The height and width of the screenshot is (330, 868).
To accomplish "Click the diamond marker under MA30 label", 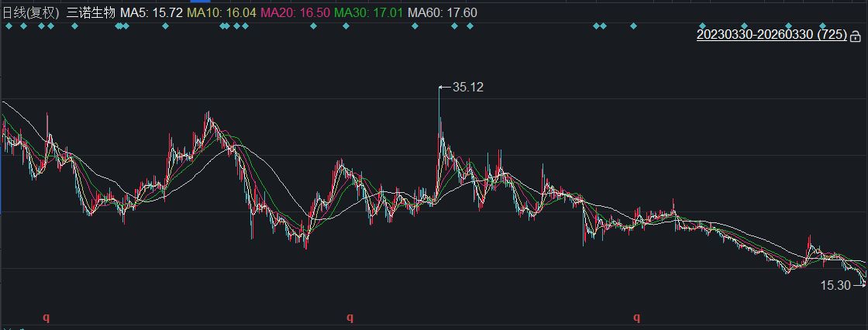I will pyautogui.click(x=346, y=26).
